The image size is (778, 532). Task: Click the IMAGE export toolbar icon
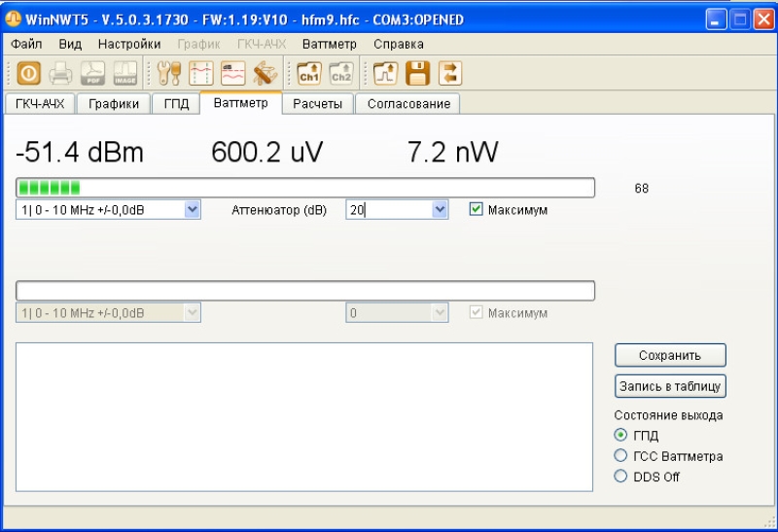coord(125,74)
